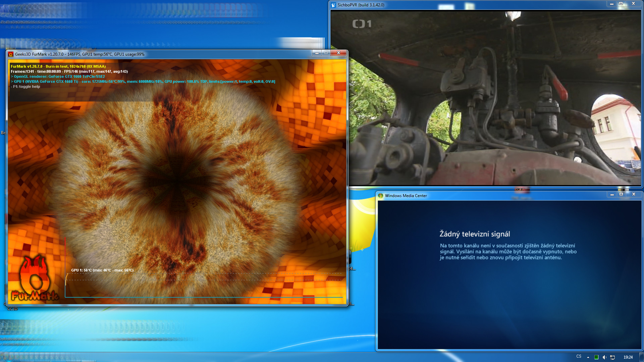The height and width of the screenshot is (362, 644).
Task: Close the FurMark window
Action: tap(339, 53)
